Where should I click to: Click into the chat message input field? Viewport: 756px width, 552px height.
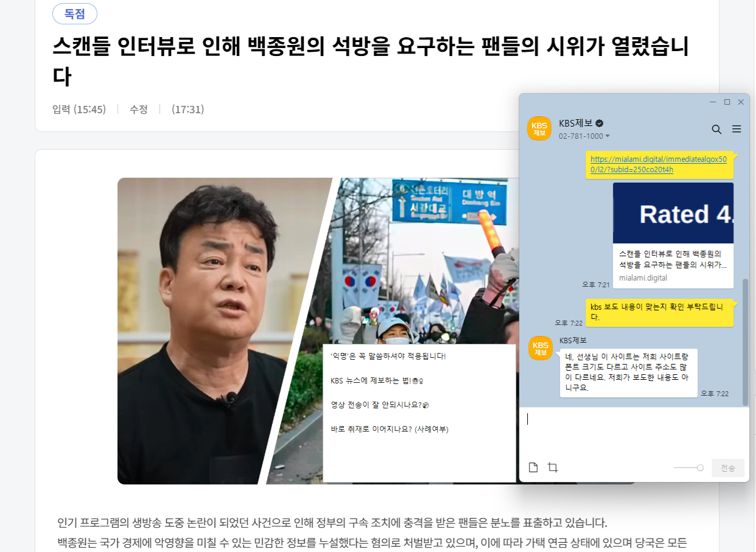point(634,432)
